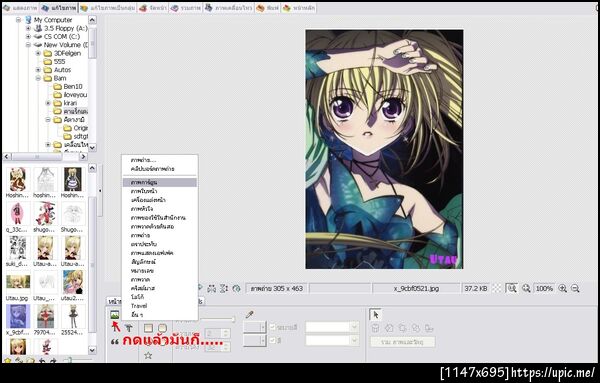Viewport: 600px width, 383px height.
Task: Collapse the Bam folder node
Action: tap(38, 78)
